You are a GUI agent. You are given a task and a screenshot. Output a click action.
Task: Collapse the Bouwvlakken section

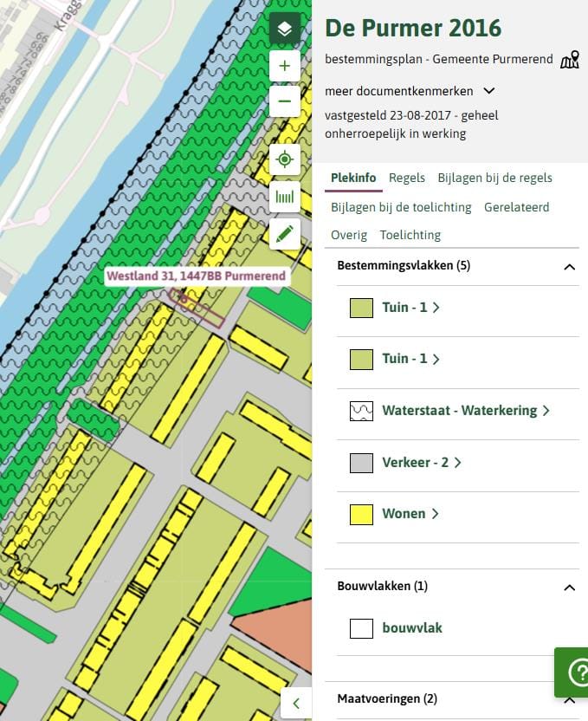pyautogui.click(x=569, y=587)
